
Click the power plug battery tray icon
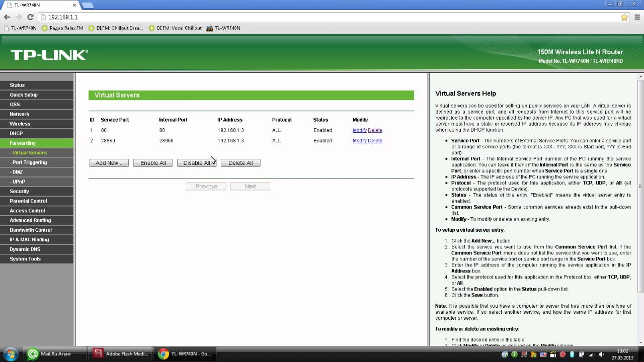(x=582, y=354)
